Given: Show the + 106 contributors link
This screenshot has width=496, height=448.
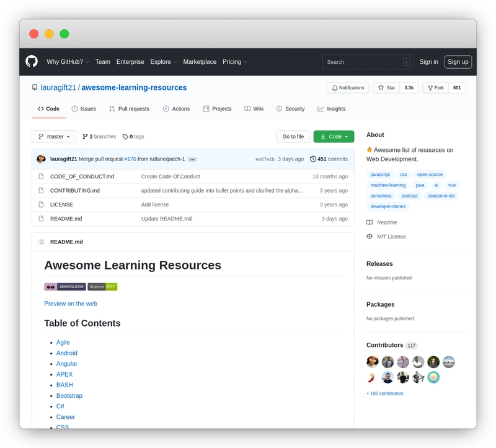Looking at the screenshot, I should pyautogui.click(x=384, y=393).
